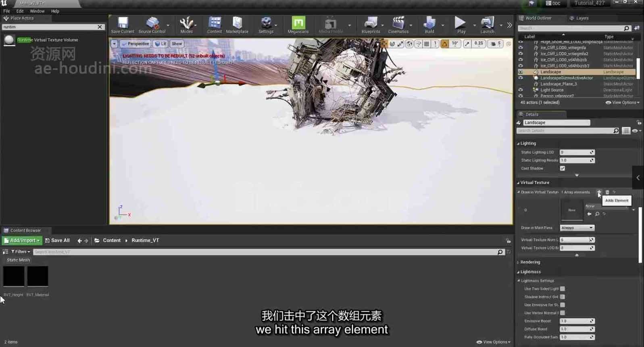Select the RVT_Height asset thumbnail

pos(14,276)
